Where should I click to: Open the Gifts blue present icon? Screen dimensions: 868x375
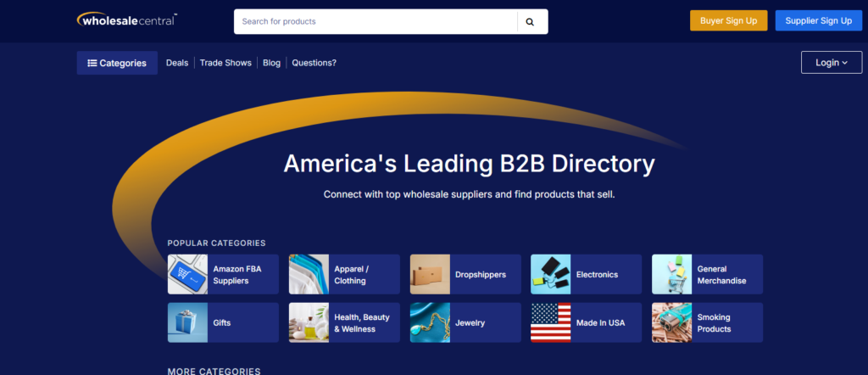(187, 322)
